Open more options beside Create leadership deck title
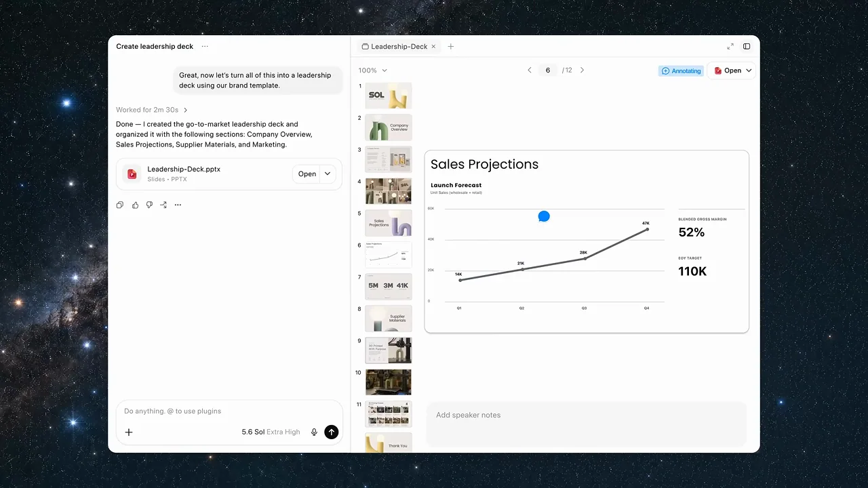Viewport: 868px width, 488px height. point(205,46)
